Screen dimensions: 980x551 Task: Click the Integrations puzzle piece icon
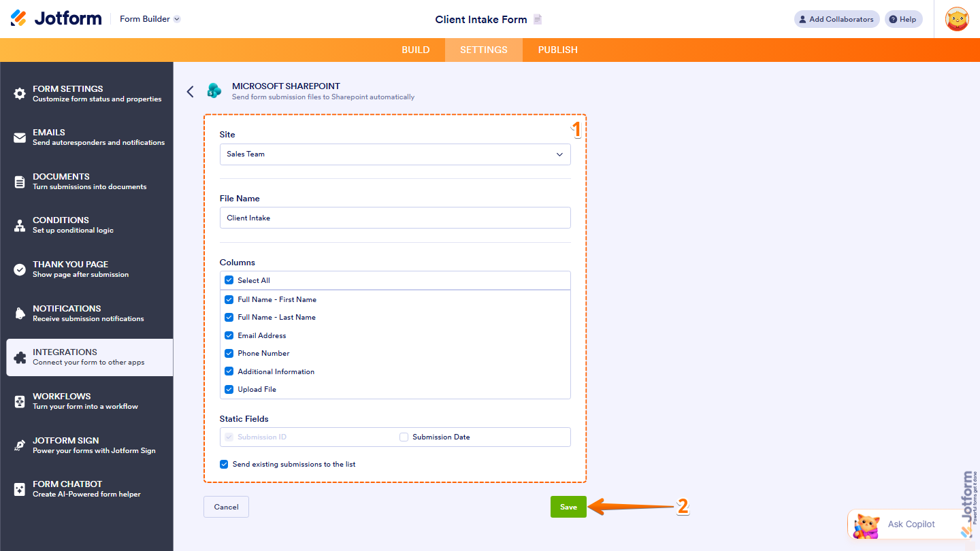point(20,357)
